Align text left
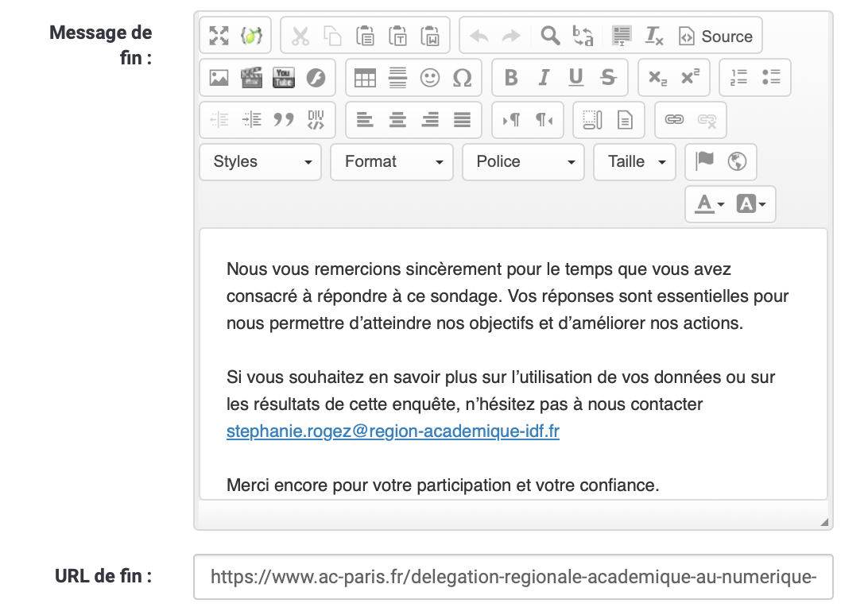Viewport: 868px width, 615px height. point(365,119)
